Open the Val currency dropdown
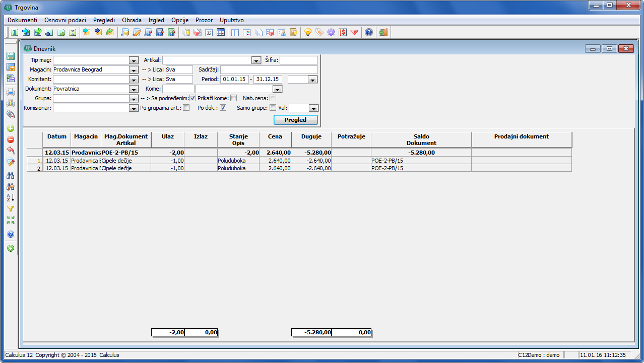The image size is (644, 363). point(313,108)
